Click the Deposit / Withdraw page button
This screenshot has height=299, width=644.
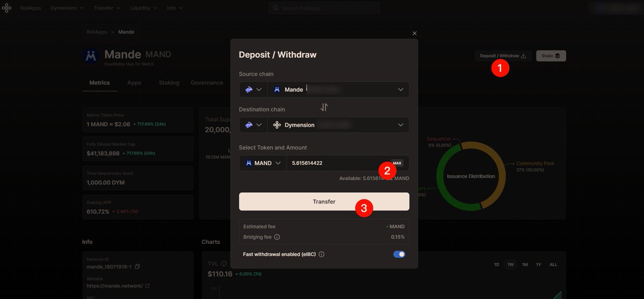(x=503, y=56)
